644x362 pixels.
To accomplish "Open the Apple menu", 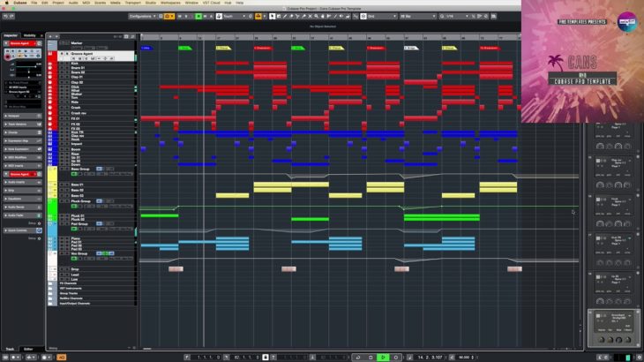I will click(6, 3).
